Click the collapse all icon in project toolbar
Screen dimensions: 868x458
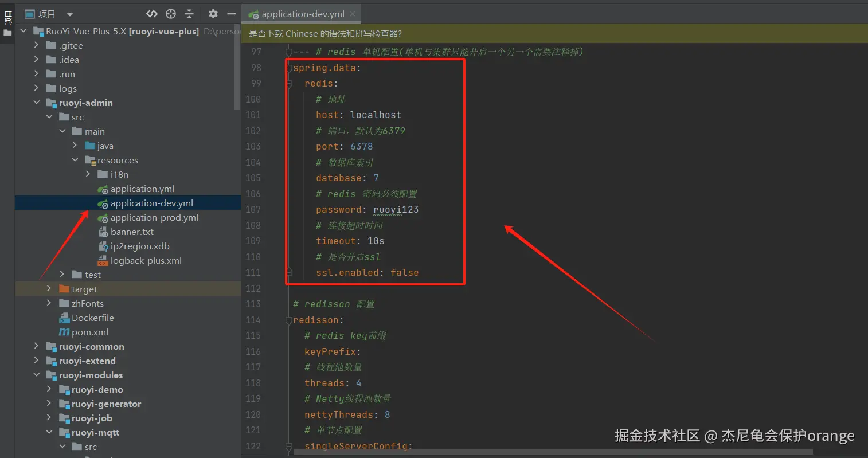tap(189, 14)
